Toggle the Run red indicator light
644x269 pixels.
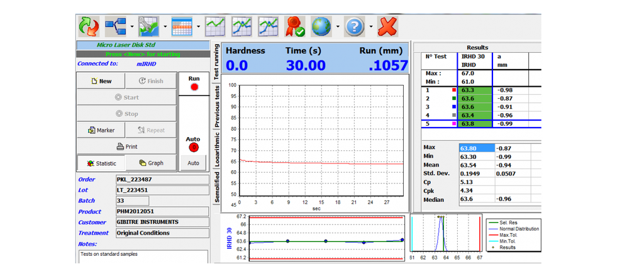[194, 87]
